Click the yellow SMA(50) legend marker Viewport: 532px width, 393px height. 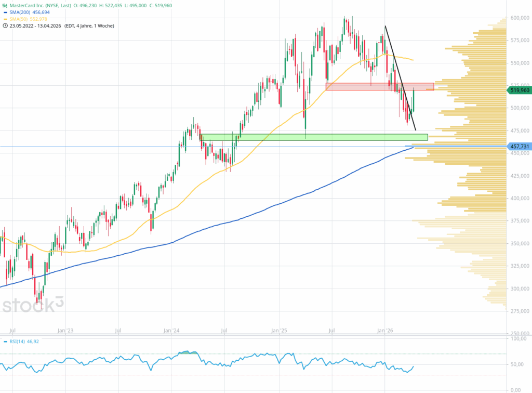[6, 19]
